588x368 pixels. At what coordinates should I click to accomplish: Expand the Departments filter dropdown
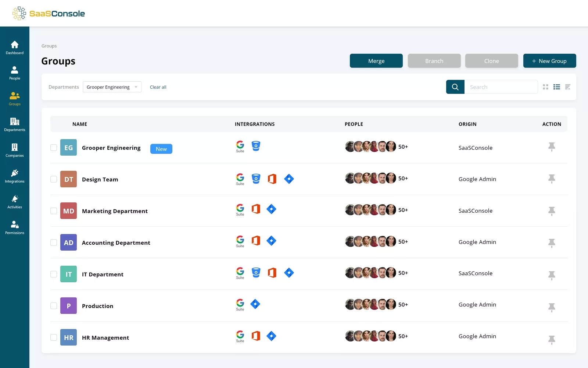pyautogui.click(x=112, y=87)
